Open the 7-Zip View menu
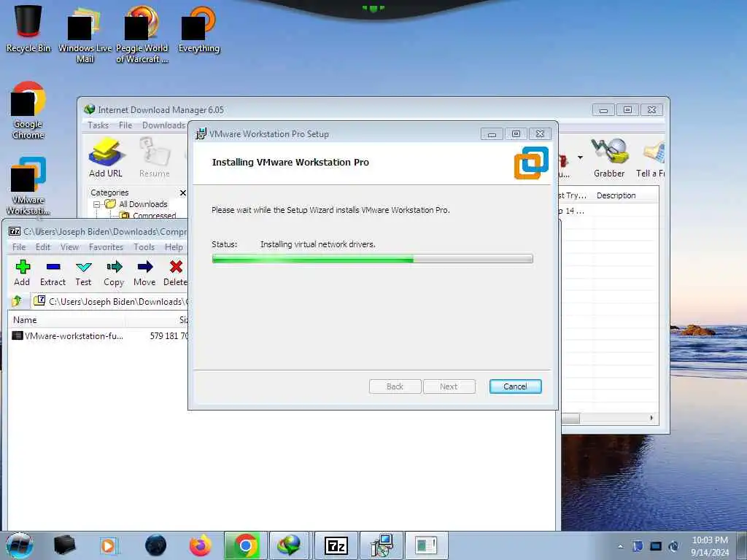Screen dimensions: 747x560 coord(69,246)
